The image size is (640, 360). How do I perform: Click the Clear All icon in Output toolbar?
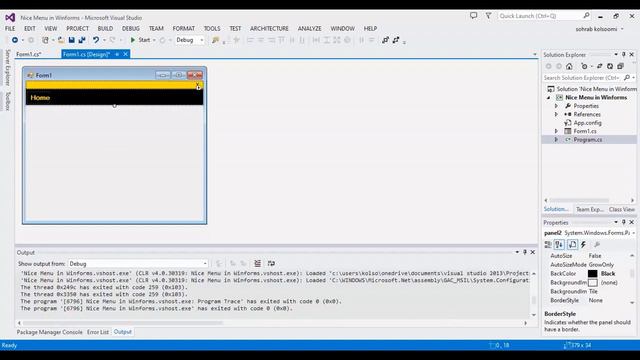click(258, 263)
